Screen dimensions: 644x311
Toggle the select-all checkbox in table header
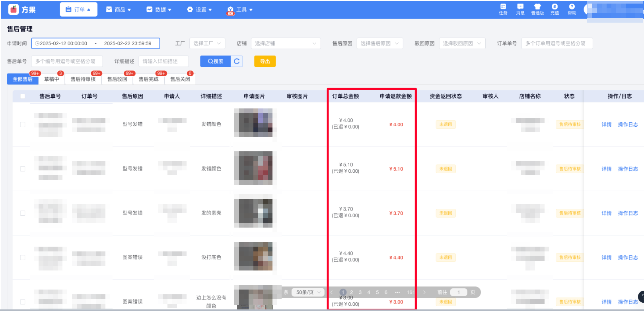point(23,96)
